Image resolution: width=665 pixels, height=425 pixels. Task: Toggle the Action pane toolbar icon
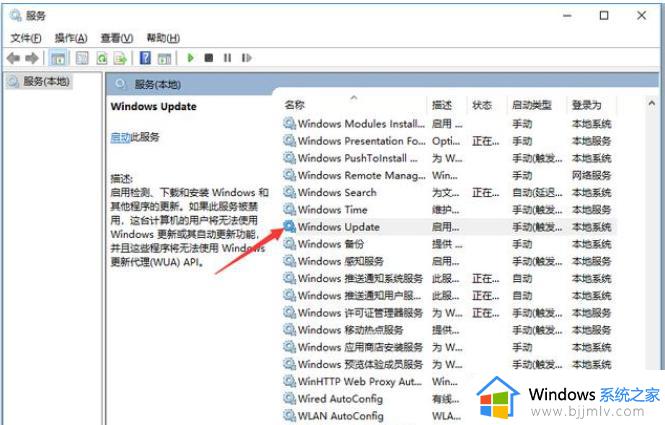164,58
